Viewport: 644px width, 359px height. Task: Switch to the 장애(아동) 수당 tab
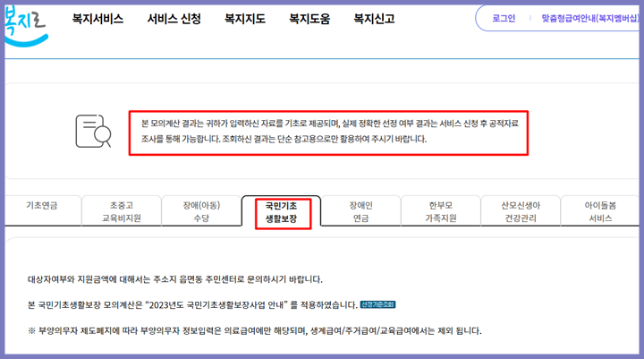[x=201, y=211]
